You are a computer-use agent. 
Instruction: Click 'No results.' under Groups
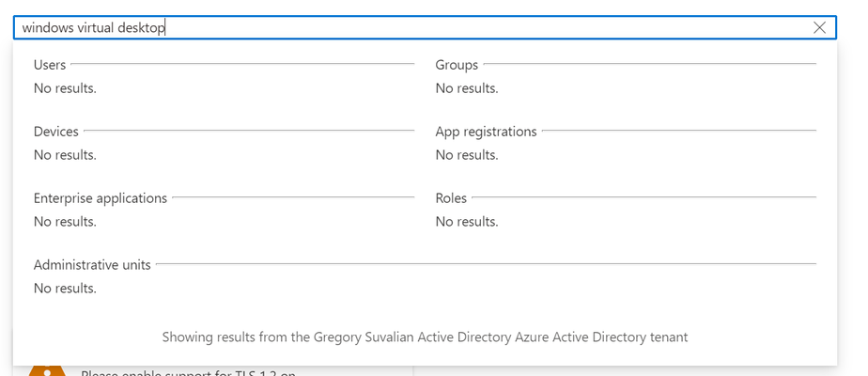pyautogui.click(x=467, y=88)
